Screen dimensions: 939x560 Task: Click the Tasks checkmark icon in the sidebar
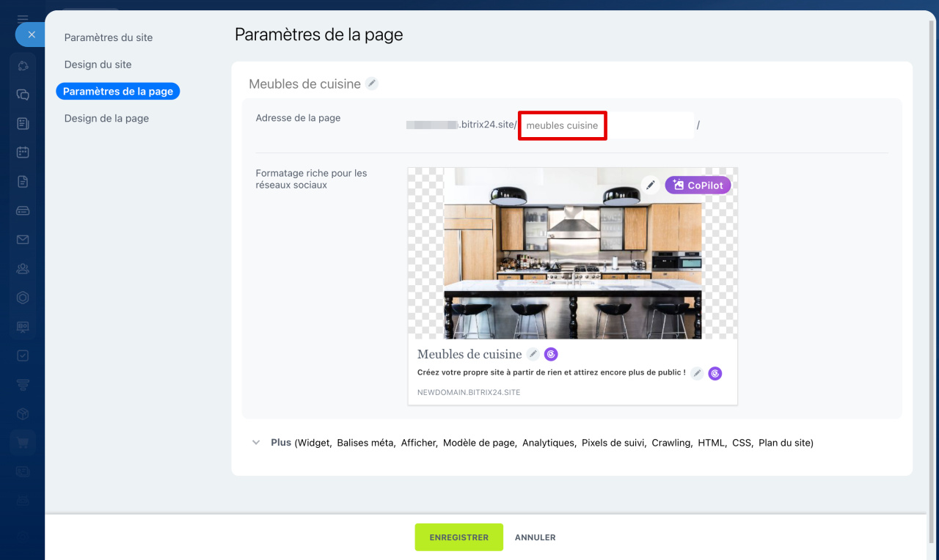point(22,355)
